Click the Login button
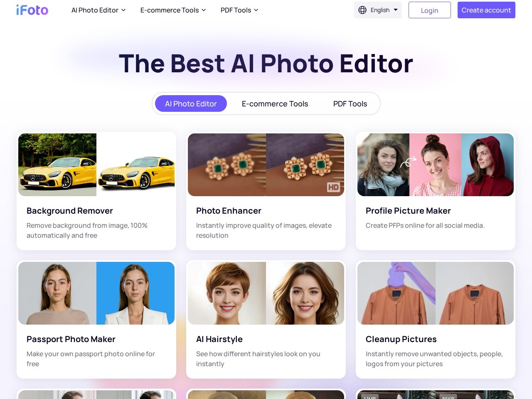This screenshot has width=532, height=399. [x=429, y=10]
